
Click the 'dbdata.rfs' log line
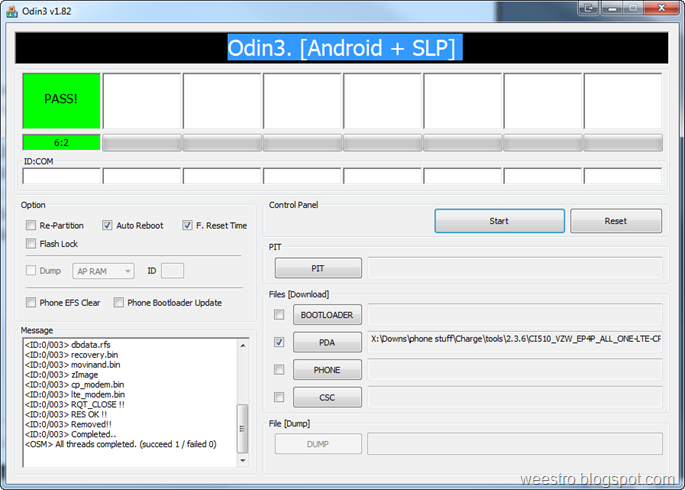click(x=67, y=345)
